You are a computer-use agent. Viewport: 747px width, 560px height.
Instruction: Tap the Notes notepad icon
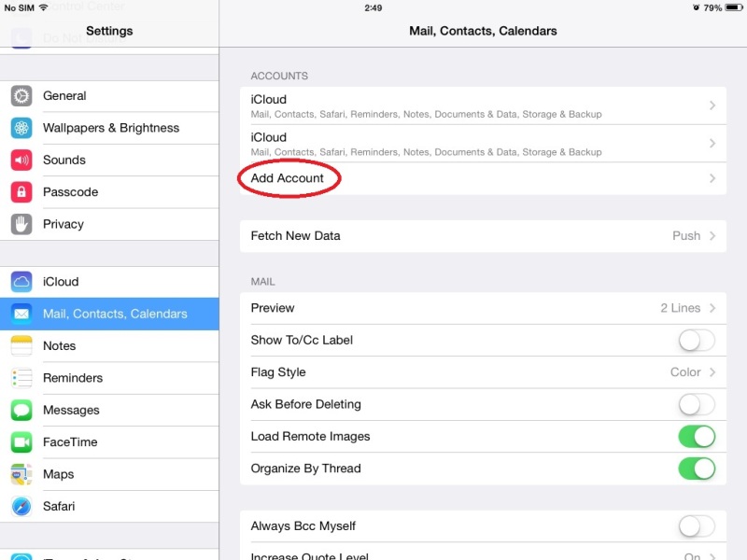coord(21,345)
